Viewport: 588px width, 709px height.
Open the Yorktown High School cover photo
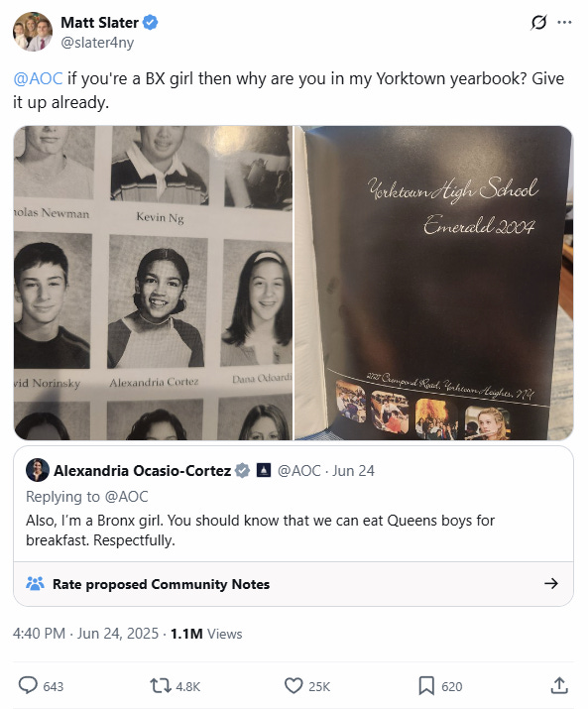pos(433,283)
